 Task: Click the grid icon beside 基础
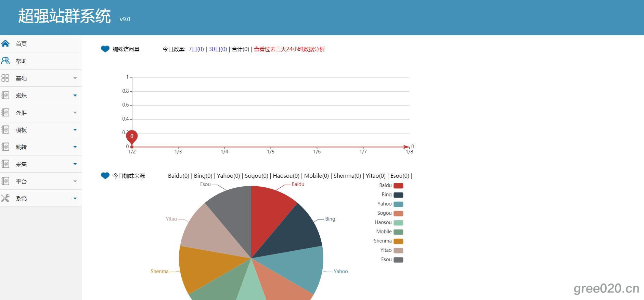(5, 78)
